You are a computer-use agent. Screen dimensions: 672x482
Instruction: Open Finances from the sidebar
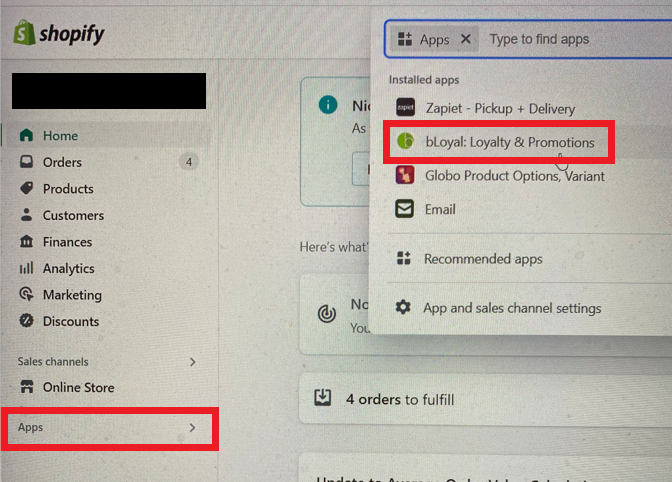(x=106, y=242)
